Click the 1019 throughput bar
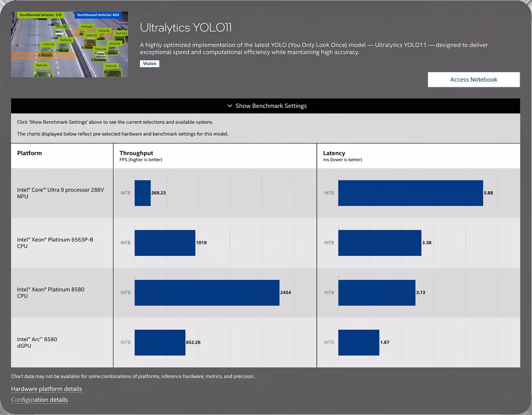 165,243
